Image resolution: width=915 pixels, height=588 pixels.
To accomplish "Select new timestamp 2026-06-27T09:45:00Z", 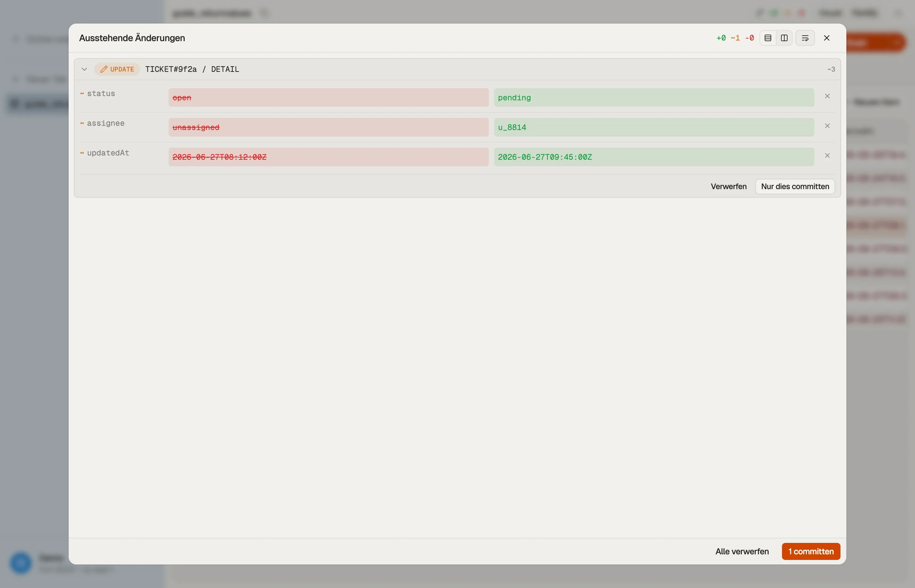I will (x=654, y=157).
